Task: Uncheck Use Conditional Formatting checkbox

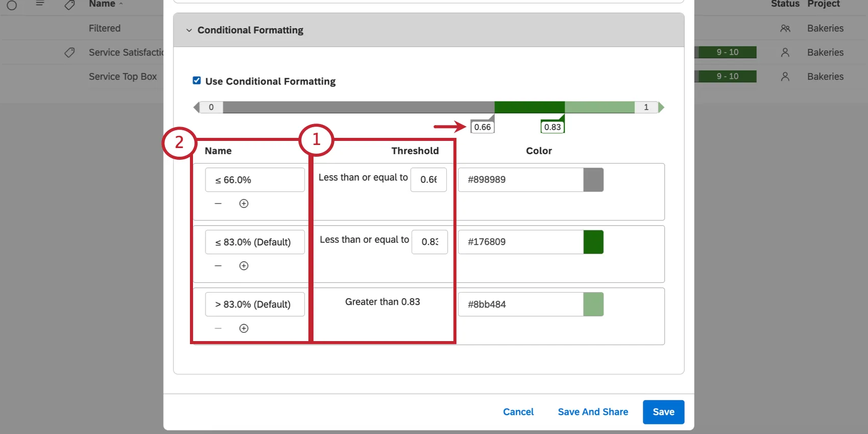Action: (x=197, y=81)
